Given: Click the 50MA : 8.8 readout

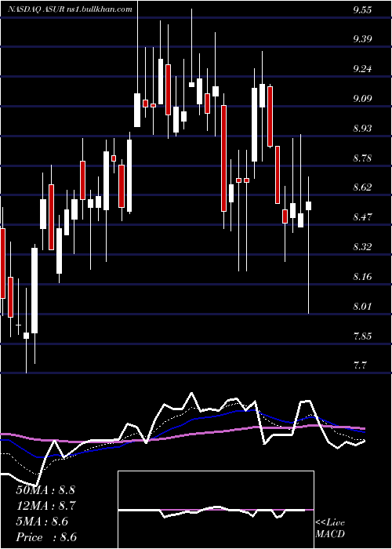Looking at the screenshot, I should tap(45, 490).
